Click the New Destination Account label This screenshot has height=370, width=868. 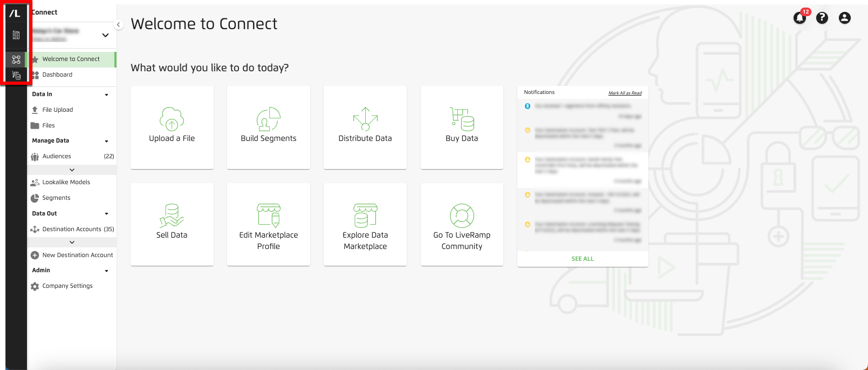tap(78, 255)
